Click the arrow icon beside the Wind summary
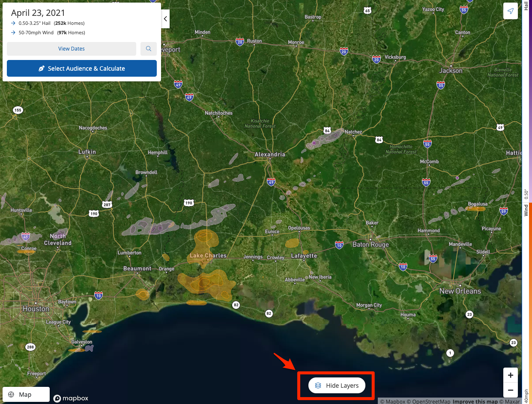Screen dimensions: 532x404 (x=13, y=33)
